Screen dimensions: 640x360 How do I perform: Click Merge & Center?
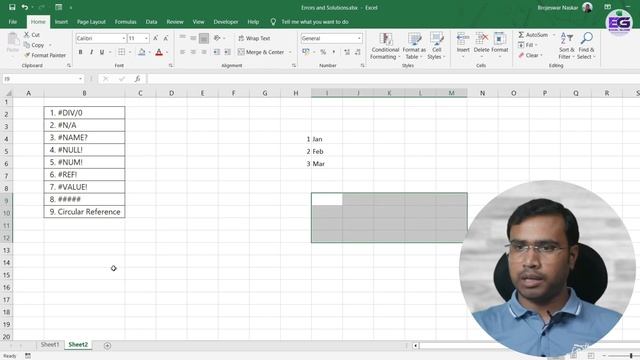261,52
